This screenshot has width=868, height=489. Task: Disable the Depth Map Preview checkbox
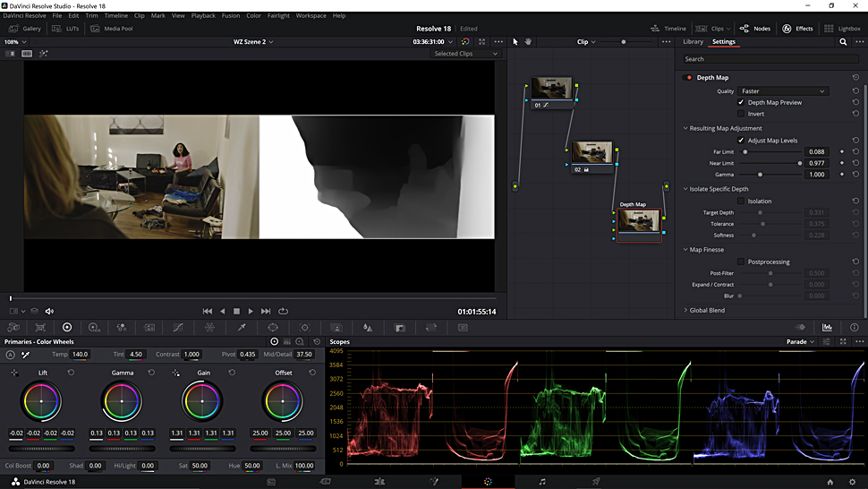[741, 103]
